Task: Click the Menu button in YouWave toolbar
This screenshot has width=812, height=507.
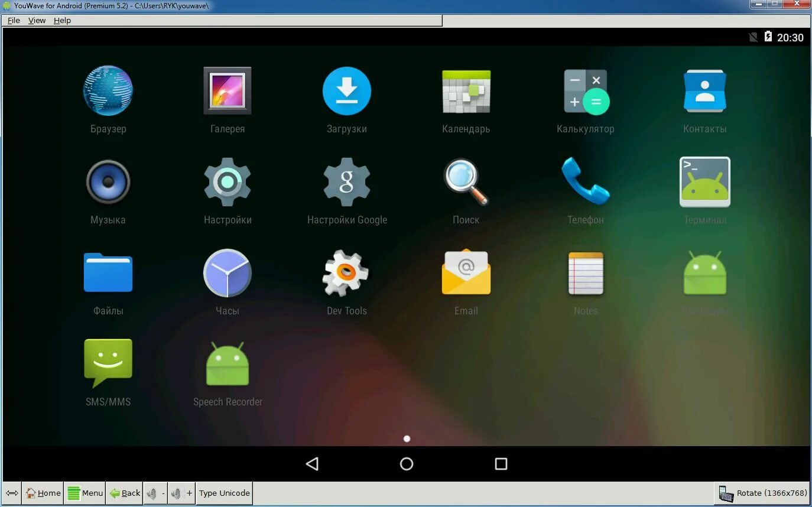Action: pyautogui.click(x=85, y=493)
